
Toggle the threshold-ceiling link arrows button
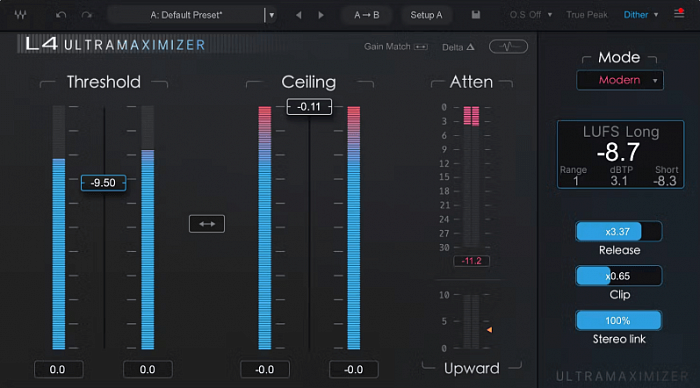tap(207, 224)
